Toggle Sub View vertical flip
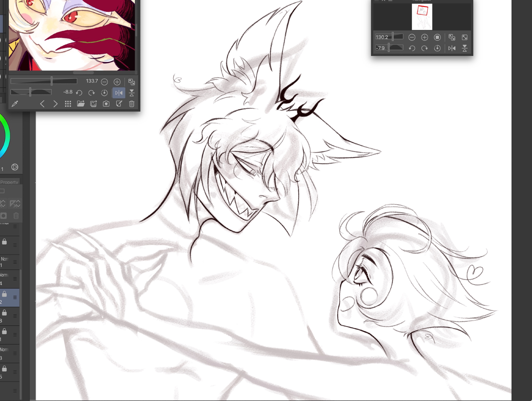This screenshot has width=532, height=401. click(x=132, y=93)
